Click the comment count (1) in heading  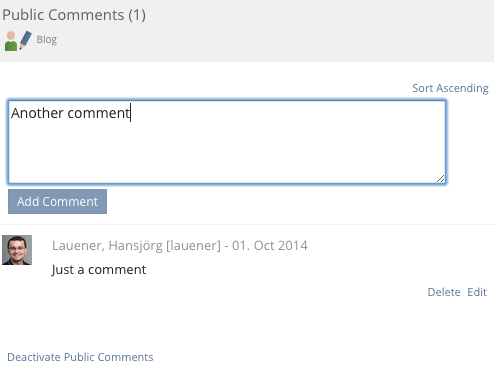click(x=137, y=15)
